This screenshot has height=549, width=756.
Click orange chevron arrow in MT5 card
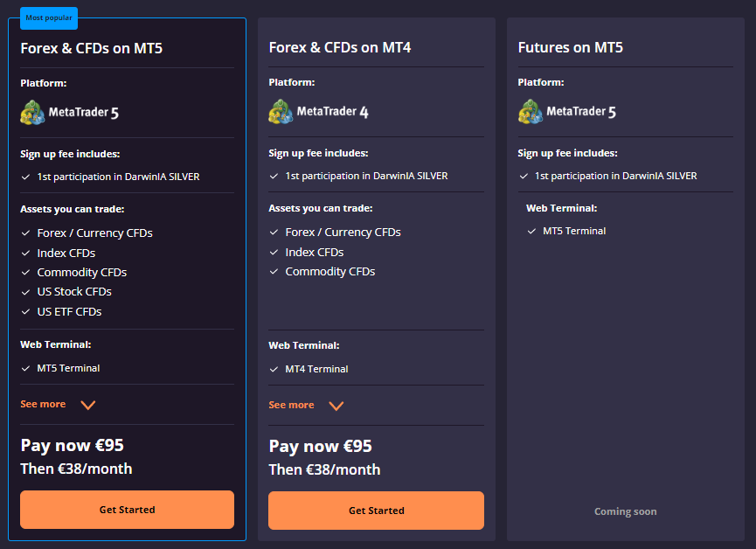[x=87, y=406]
